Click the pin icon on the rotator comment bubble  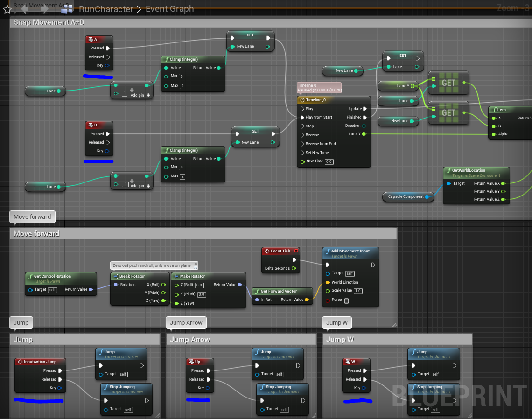196,265
